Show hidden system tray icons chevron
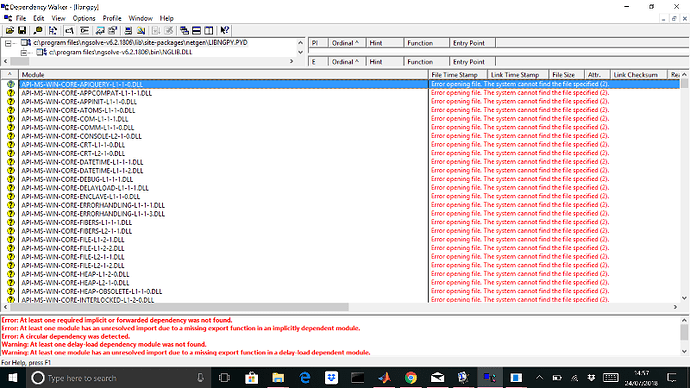This screenshot has width=690, height=388. [540, 377]
